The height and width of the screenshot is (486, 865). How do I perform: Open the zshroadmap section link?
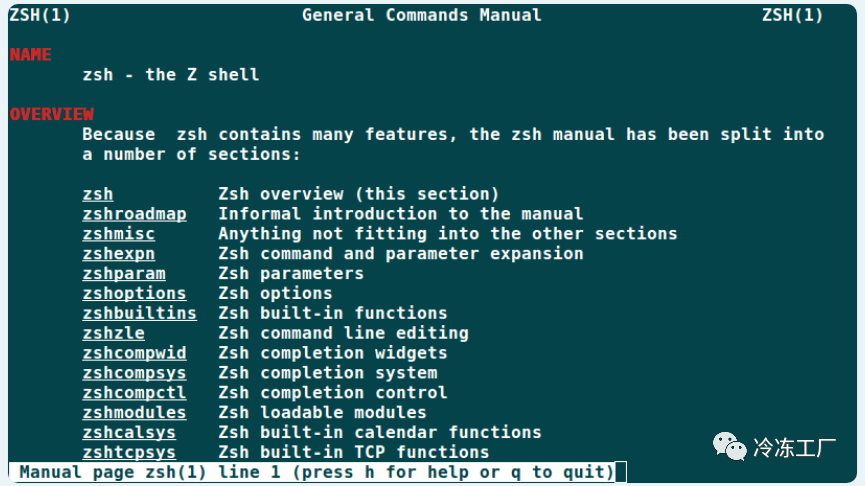pos(134,214)
